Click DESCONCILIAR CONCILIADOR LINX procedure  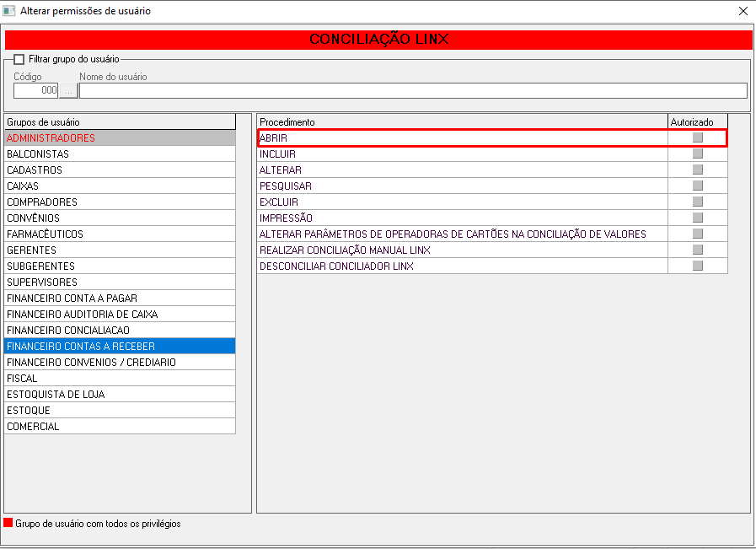336,266
